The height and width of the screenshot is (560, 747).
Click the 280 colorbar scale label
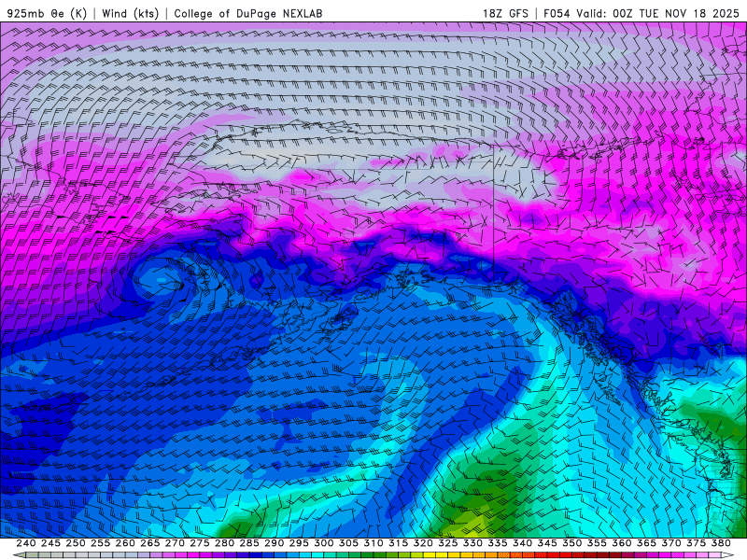click(224, 543)
